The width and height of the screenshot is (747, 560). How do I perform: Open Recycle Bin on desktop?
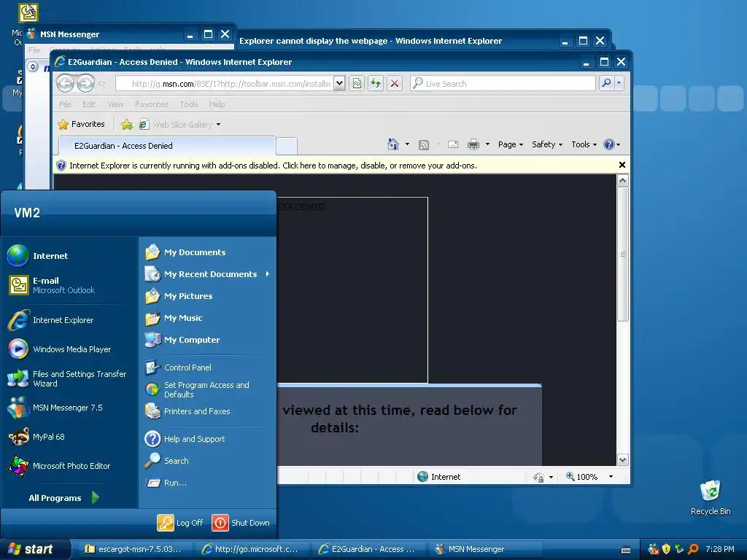coord(711,497)
